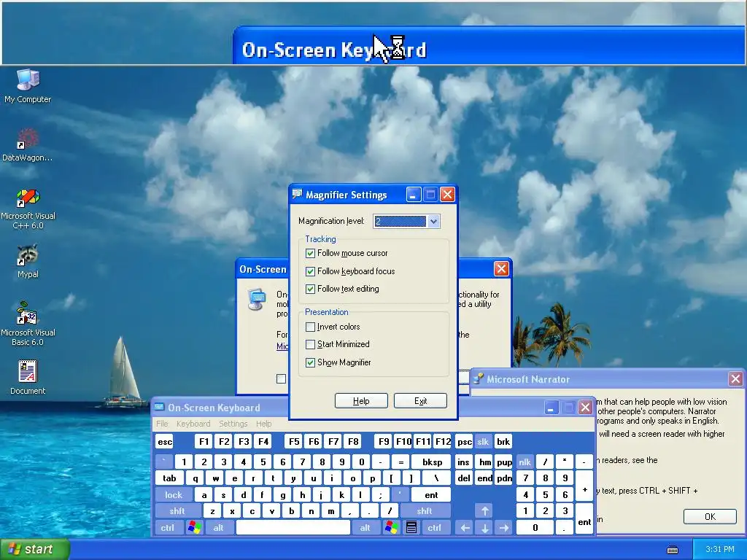
Task: Open the Mypal browser shortcut
Action: pos(28,261)
